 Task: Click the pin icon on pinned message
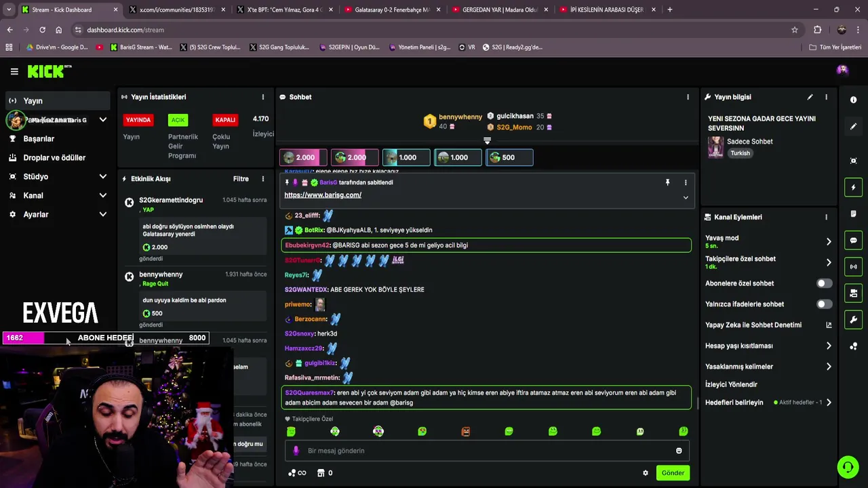click(x=667, y=182)
